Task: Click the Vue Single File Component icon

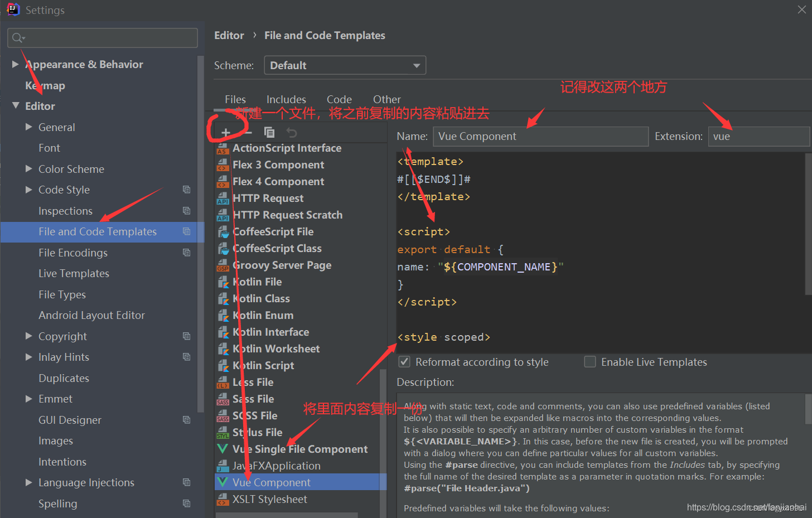Action: [x=223, y=449]
